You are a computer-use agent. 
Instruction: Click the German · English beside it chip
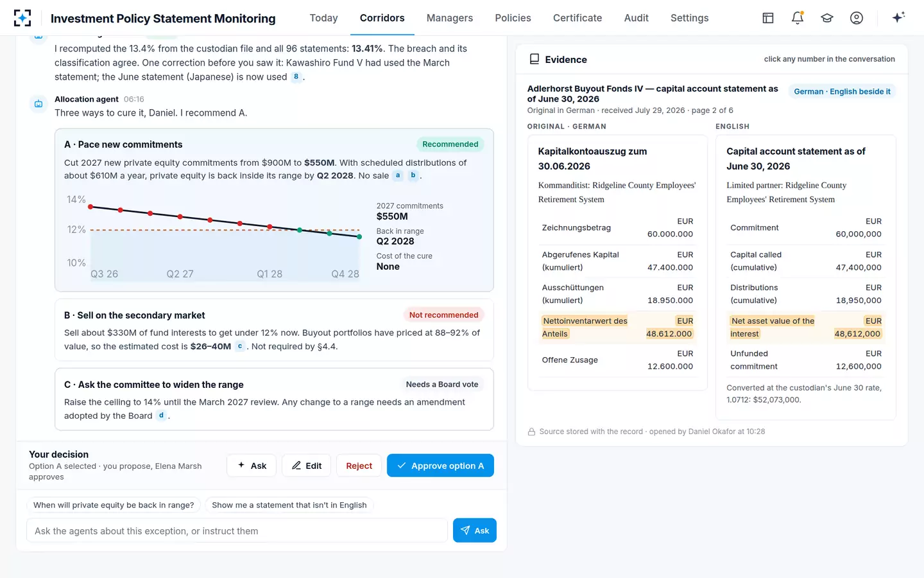pyautogui.click(x=842, y=91)
